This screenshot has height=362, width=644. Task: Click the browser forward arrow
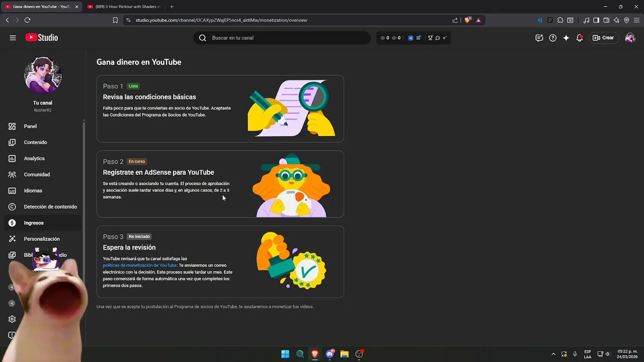[17, 20]
